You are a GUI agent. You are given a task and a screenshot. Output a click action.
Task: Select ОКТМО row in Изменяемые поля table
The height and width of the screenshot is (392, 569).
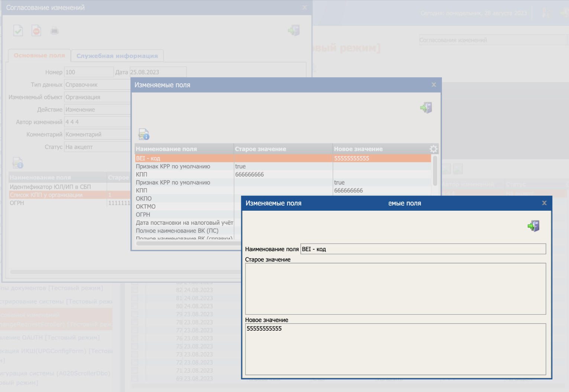(x=184, y=207)
